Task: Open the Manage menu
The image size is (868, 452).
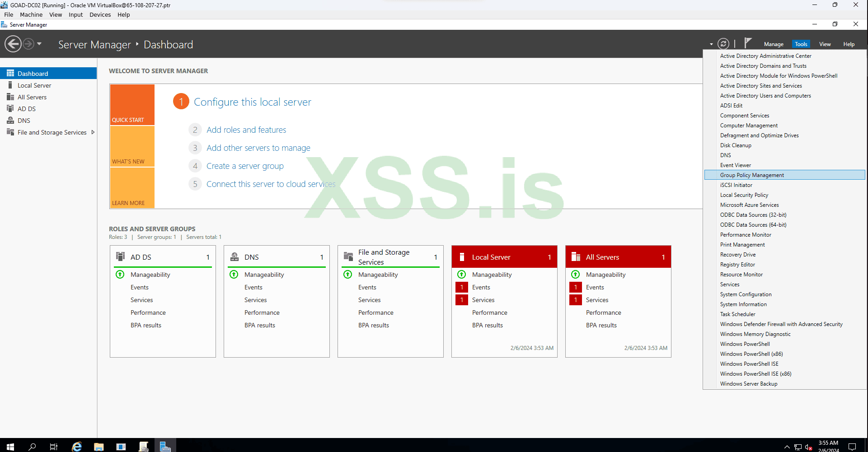Action: pyautogui.click(x=774, y=44)
